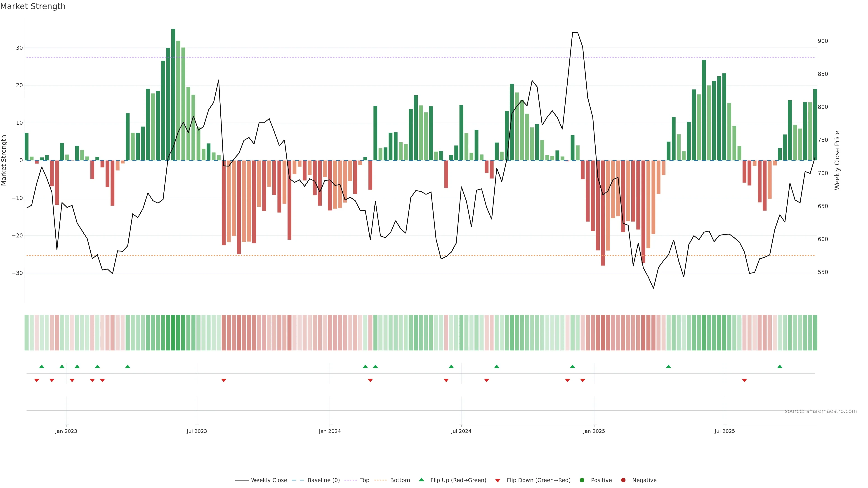Click the darkest green heat-strip cell
The height and width of the screenshot is (488, 868).
(x=173, y=333)
